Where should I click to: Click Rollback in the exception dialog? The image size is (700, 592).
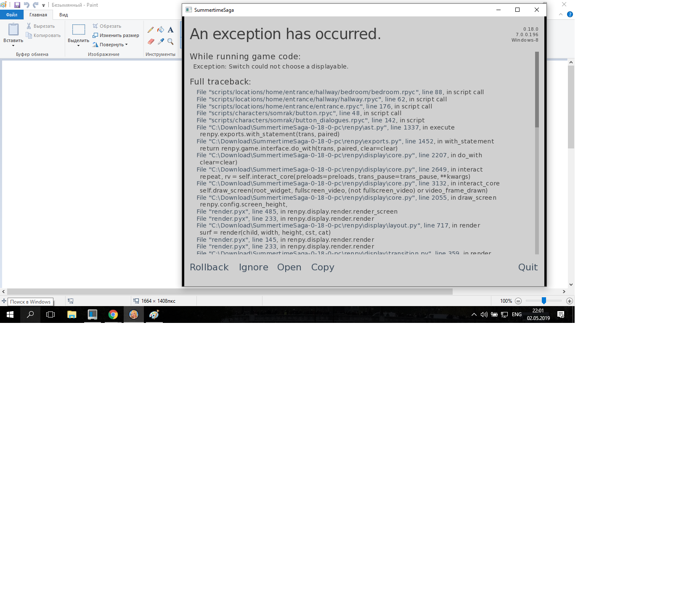(209, 267)
